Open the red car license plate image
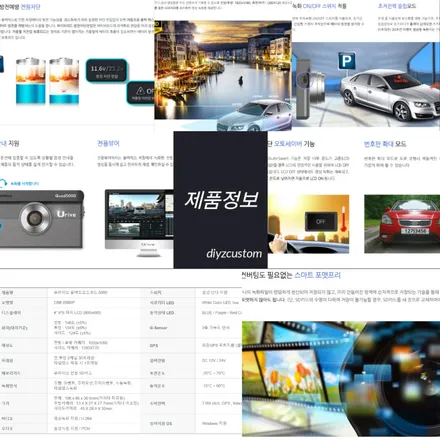440x440 pixels. (402, 224)
